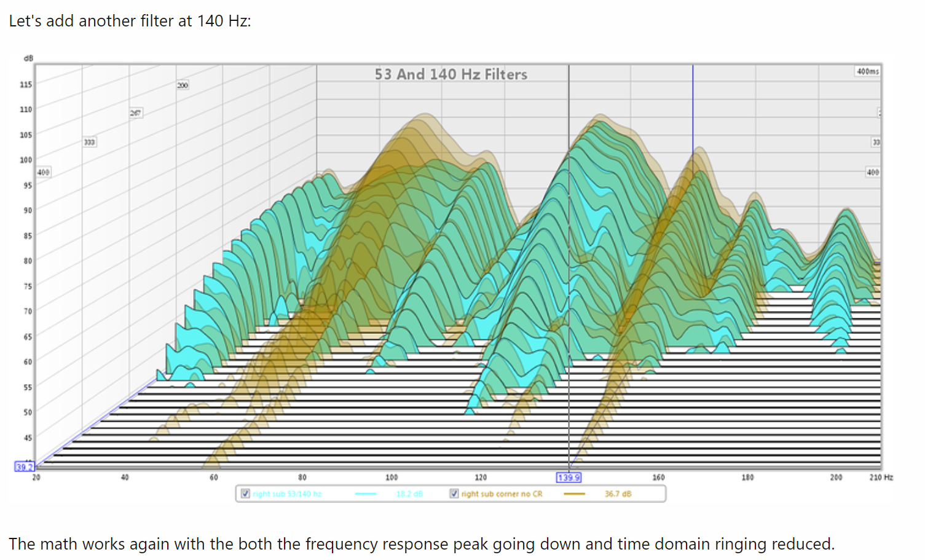Click the 333 time-slice label

coord(89,142)
